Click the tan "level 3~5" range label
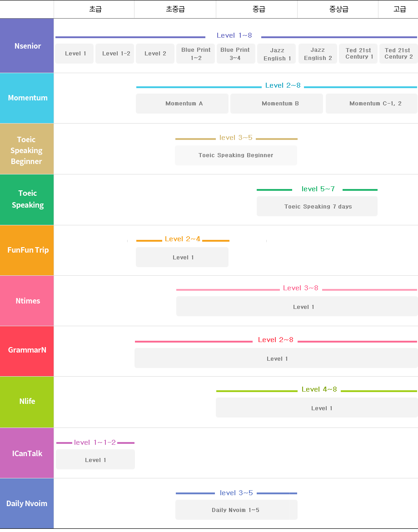Screen dimensions: 418x532 pos(236,137)
